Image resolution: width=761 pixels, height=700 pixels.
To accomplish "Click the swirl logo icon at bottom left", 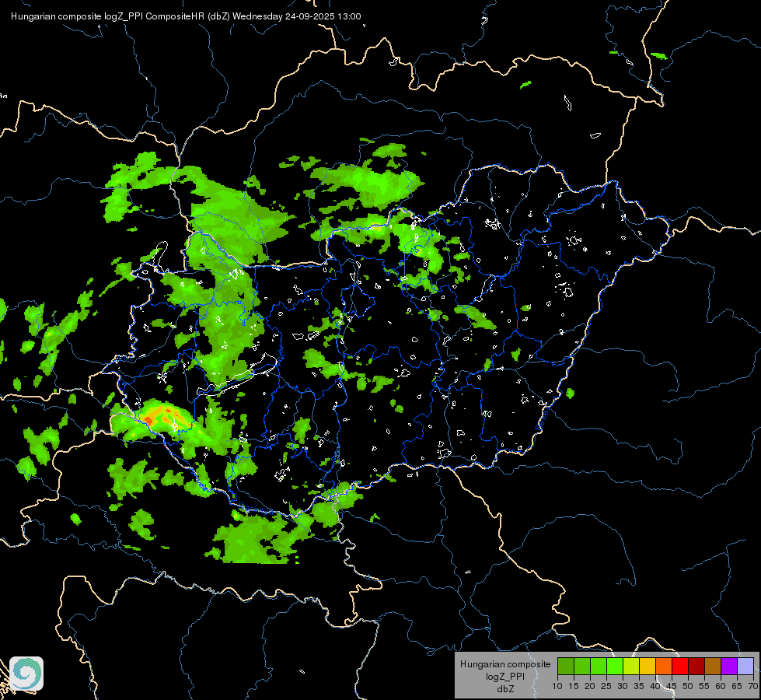I will pyautogui.click(x=26, y=674).
